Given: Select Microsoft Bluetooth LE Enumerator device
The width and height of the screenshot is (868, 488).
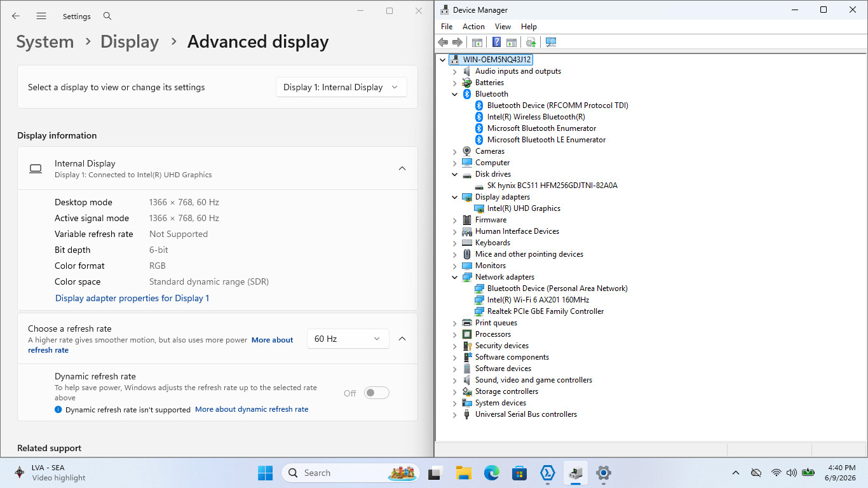Looking at the screenshot, I should (546, 140).
